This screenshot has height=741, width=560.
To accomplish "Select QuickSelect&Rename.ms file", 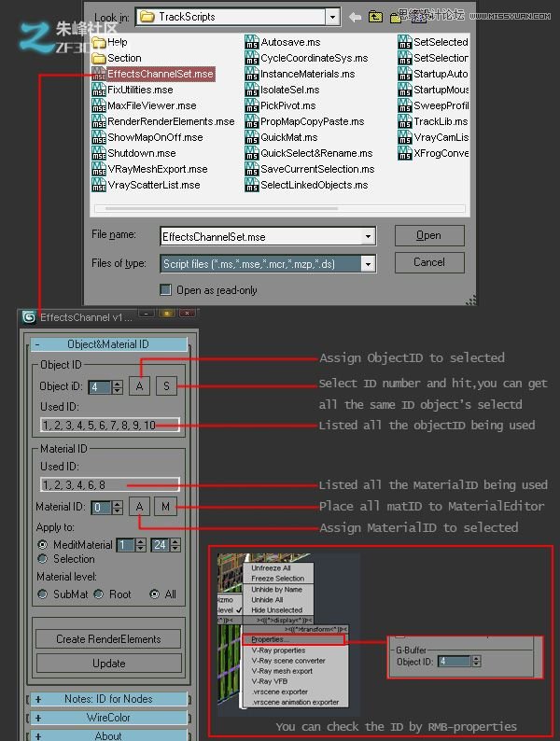I will pos(309,153).
